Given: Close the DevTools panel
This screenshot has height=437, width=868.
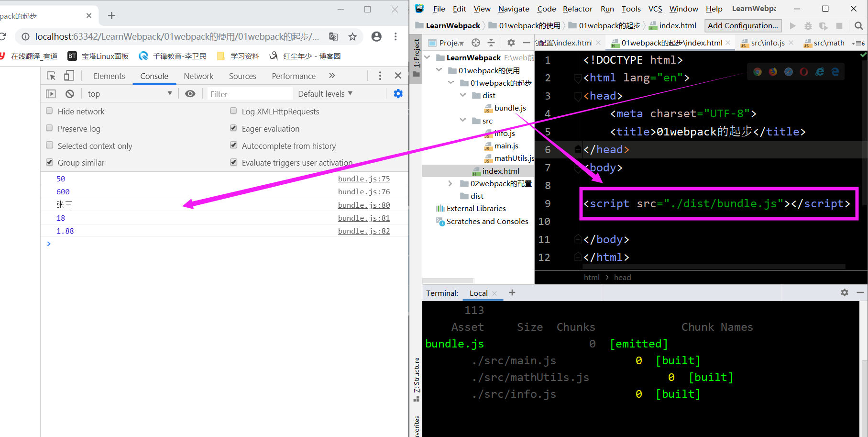Looking at the screenshot, I should pos(398,76).
